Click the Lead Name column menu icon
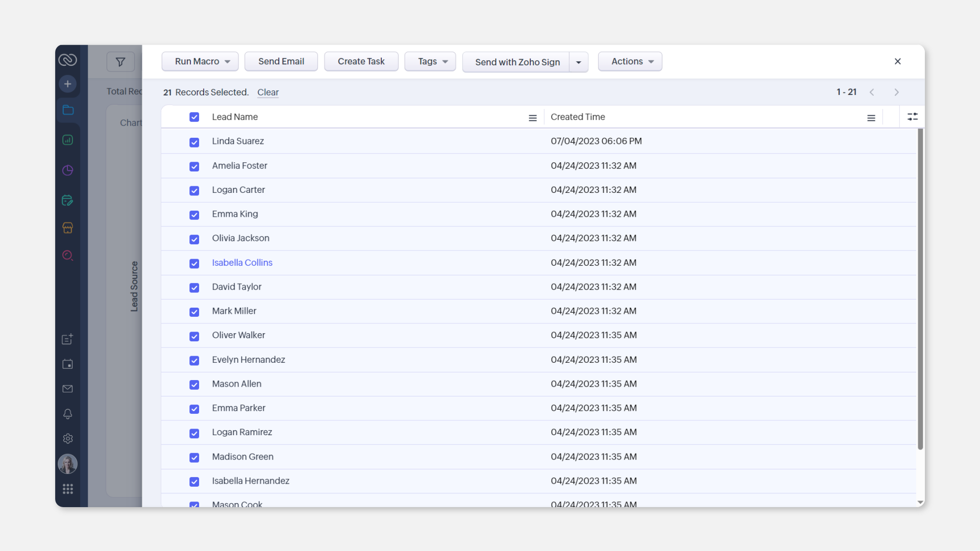This screenshot has width=980, height=551. (532, 118)
